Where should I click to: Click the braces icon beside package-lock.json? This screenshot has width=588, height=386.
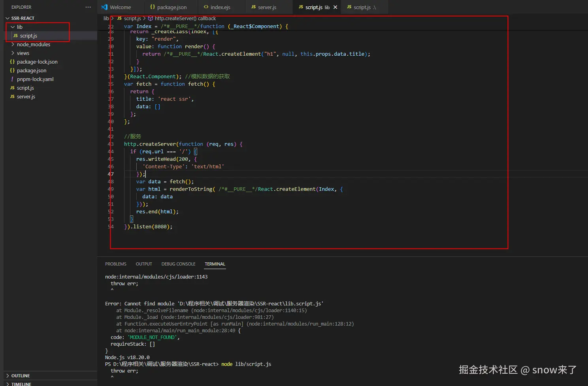[x=12, y=62]
